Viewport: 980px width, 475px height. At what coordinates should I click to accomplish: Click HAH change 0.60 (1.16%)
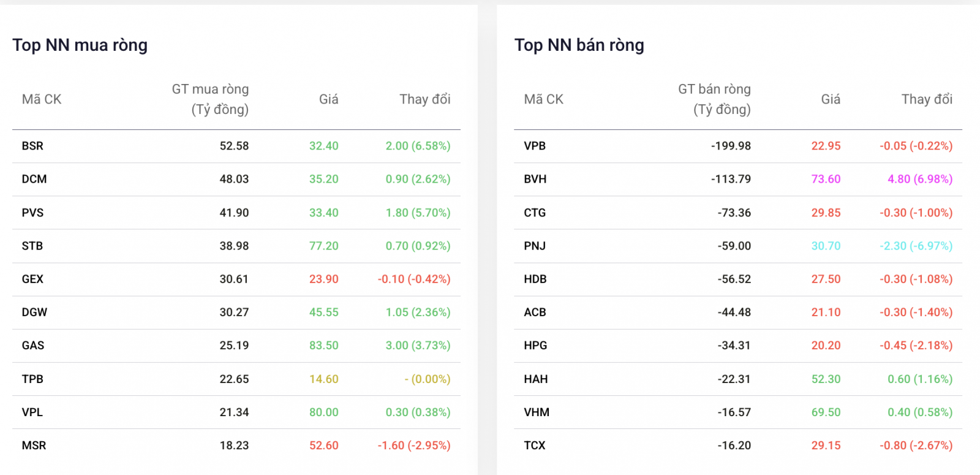921,379
